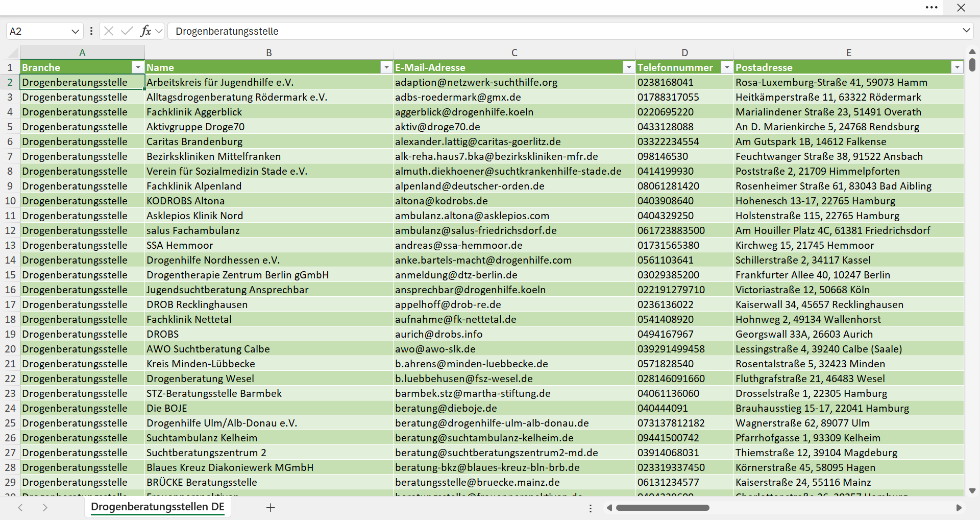Click cell Suchtambulanz Kelheim
The height and width of the screenshot is (520, 980).
[x=269, y=438]
